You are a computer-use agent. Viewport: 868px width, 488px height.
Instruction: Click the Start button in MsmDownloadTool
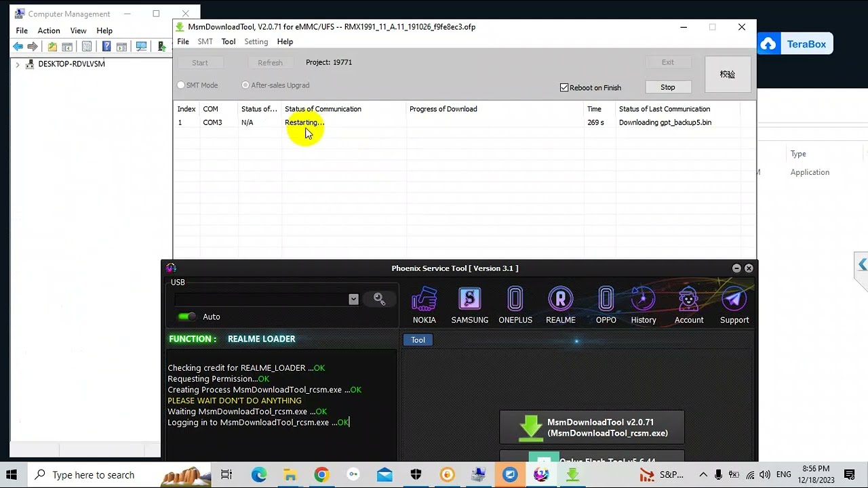pyautogui.click(x=200, y=63)
